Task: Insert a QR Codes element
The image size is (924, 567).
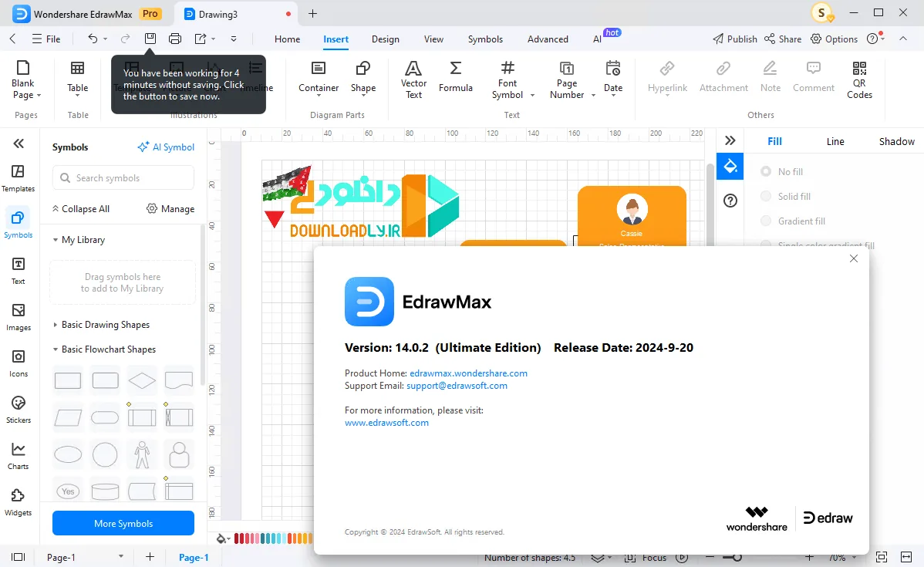Action: [859, 80]
